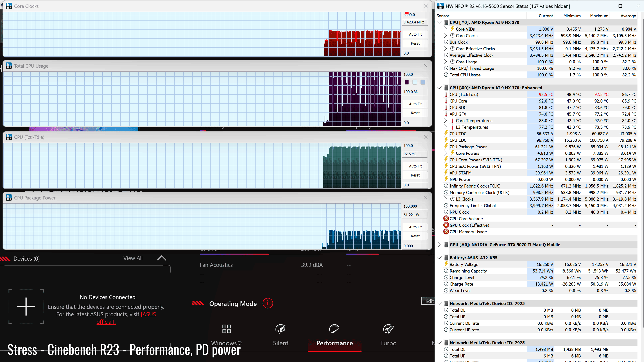Click the 150.000 maximum field in CPU Package Power

415,206
